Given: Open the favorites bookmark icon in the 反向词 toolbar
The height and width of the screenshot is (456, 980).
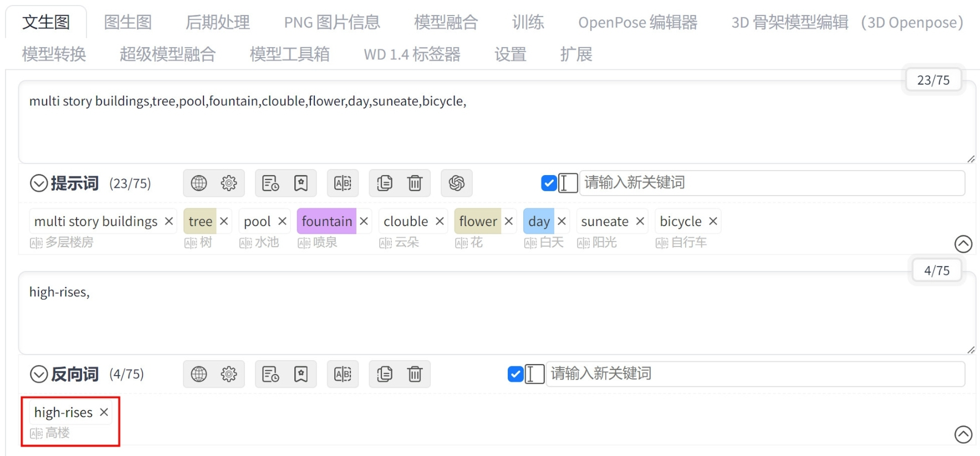Looking at the screenshot, I should [301, 374].
